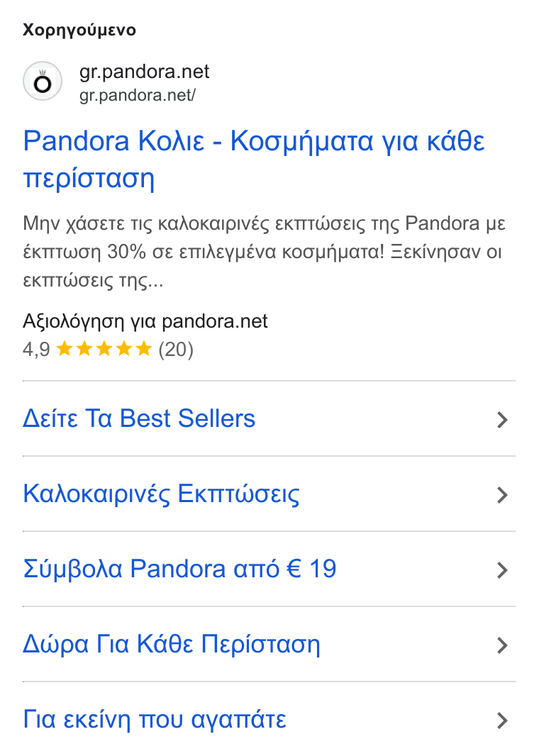Click the chevron beside Σύμβολα Pandora
Image resolution: width=539 pixels, height=756 pixels.
[502, 570]
